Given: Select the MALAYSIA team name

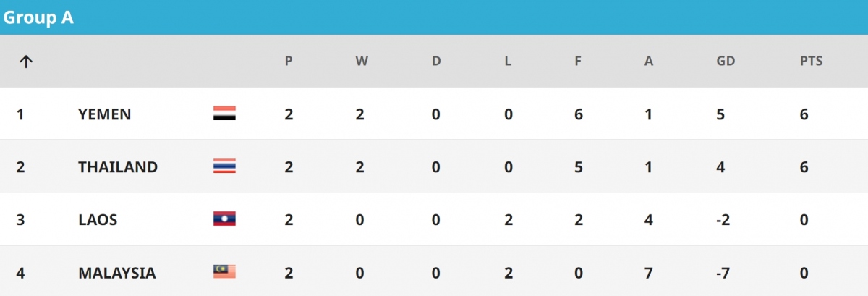Looking at the screenshot, I should click(x=117, y=273).
